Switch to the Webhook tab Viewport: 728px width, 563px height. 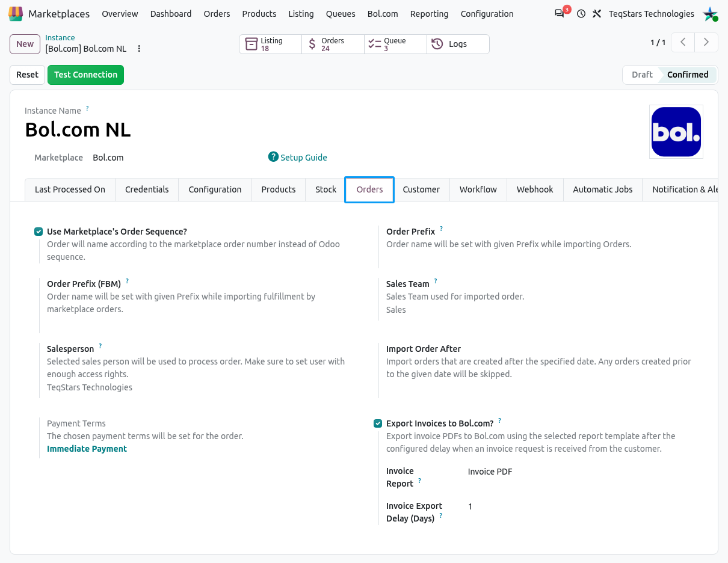pyautogui.click(x=535, y=189)
